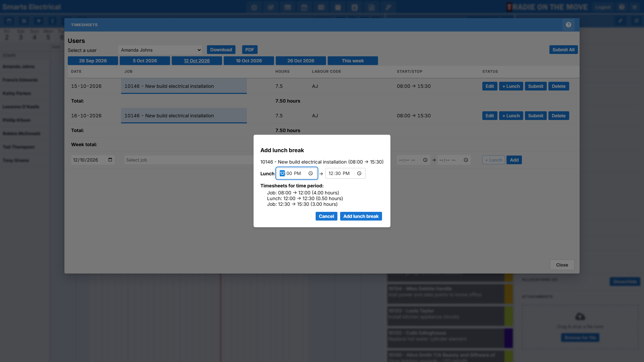644x362 pixels.
Task: Delete the 15-10-2026 timesheet entry
Action: pos(559,86)
